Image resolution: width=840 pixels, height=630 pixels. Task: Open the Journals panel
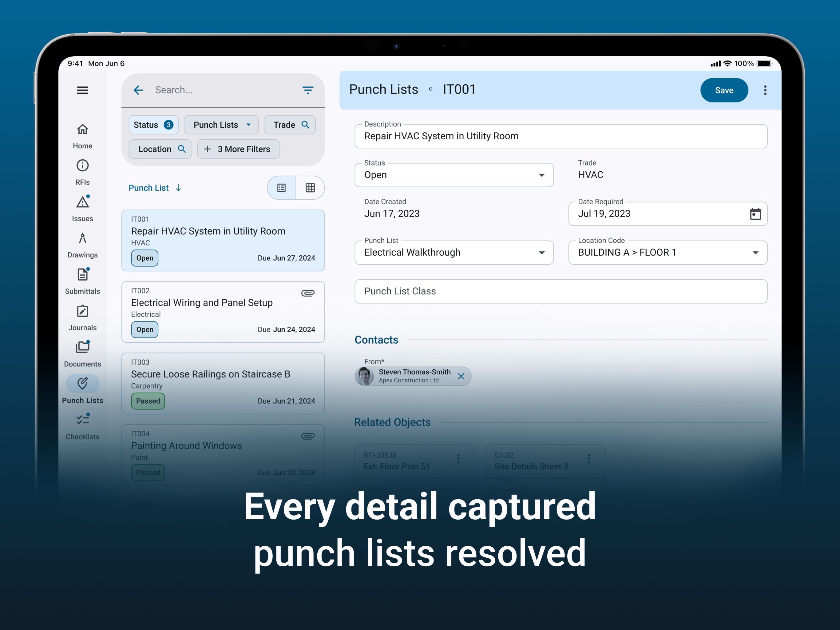[82, 311]
